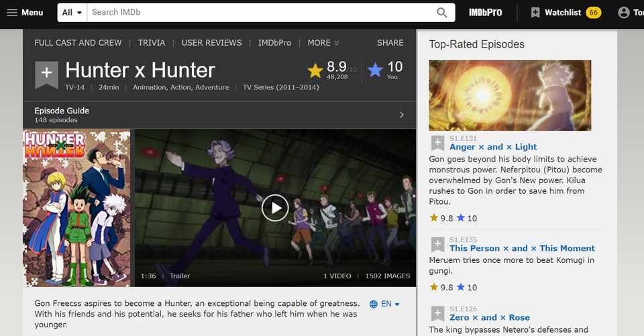Click the Animation, Action, Adventure genres
The width and height of the screenshot is (644, 336).
[180, 87]
